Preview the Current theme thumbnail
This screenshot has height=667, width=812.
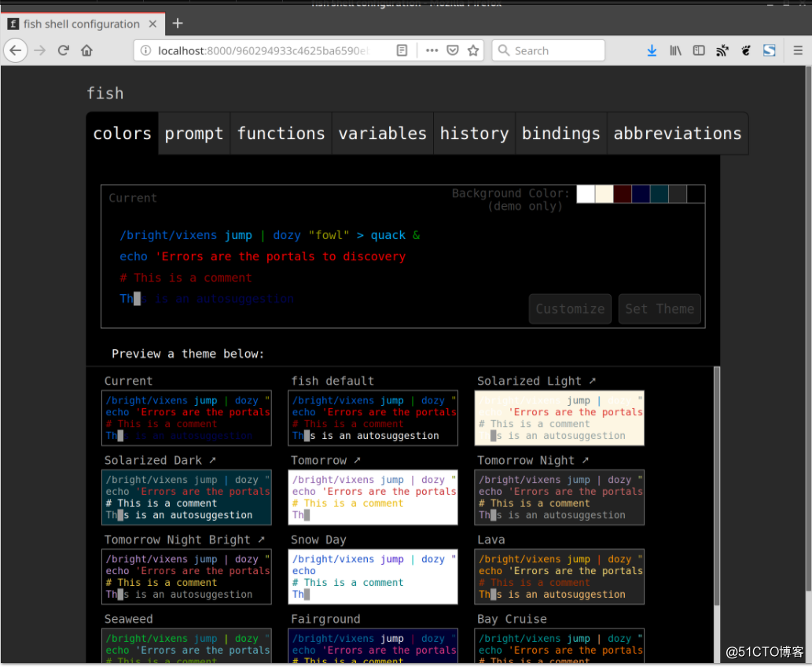click(186, 418)
